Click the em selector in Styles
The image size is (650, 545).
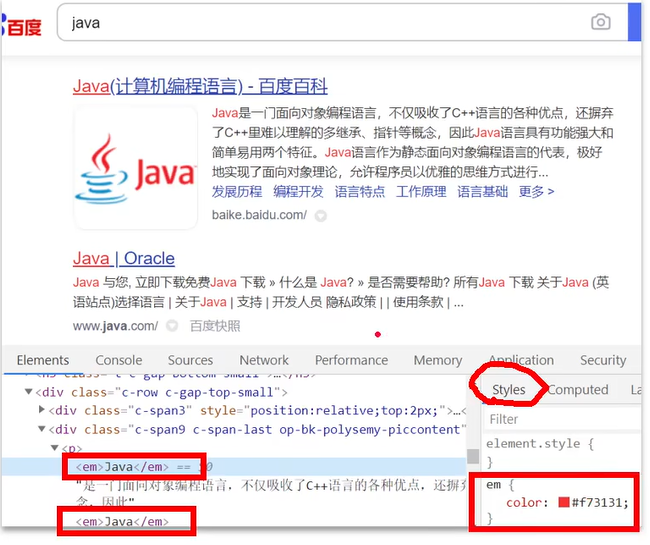tap(493, 484)
